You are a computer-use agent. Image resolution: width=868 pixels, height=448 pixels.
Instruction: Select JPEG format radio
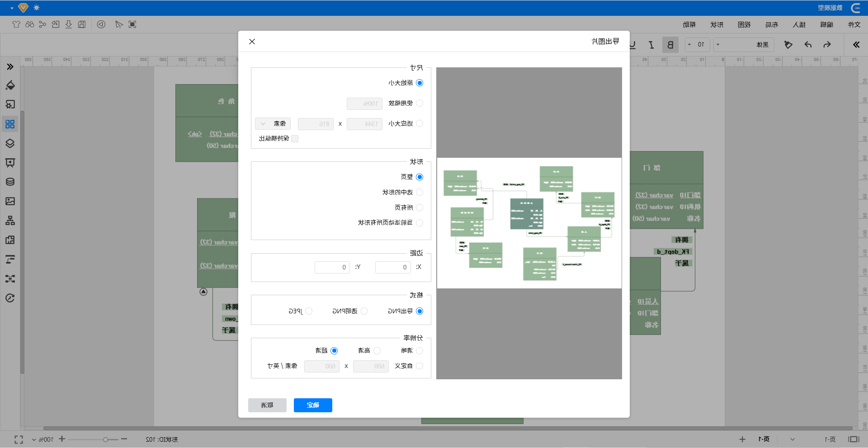tap(309, 311)
